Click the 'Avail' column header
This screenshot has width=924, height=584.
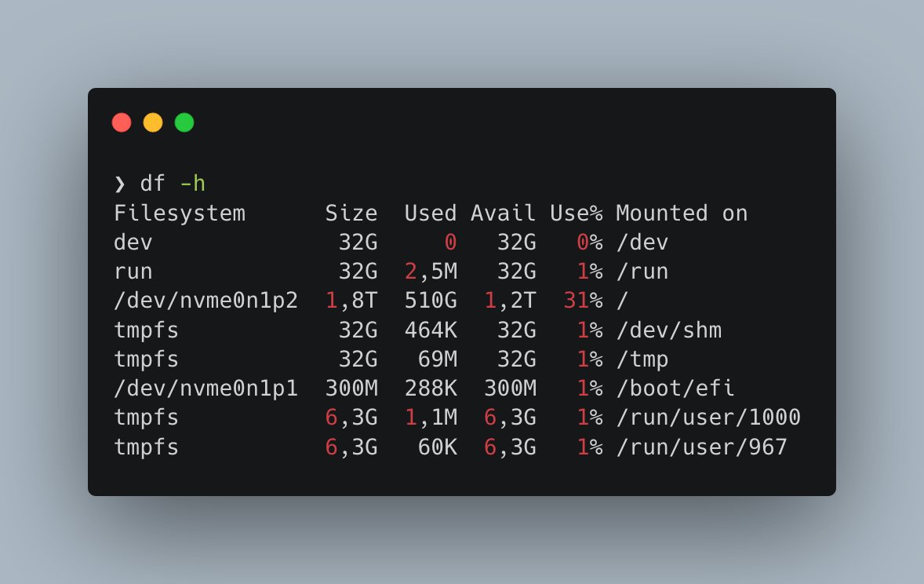[x=504, y=213]
